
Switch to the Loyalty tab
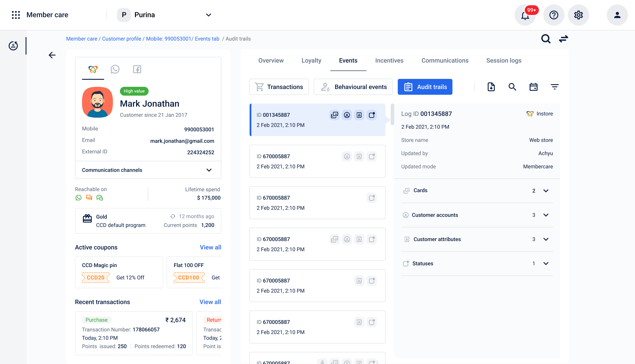(311, 61)
